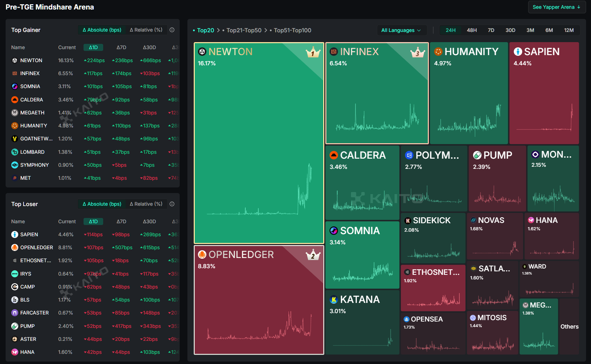Click the third-place crown on INFINEX tile

pyautogui.click(x=418, y=53)
